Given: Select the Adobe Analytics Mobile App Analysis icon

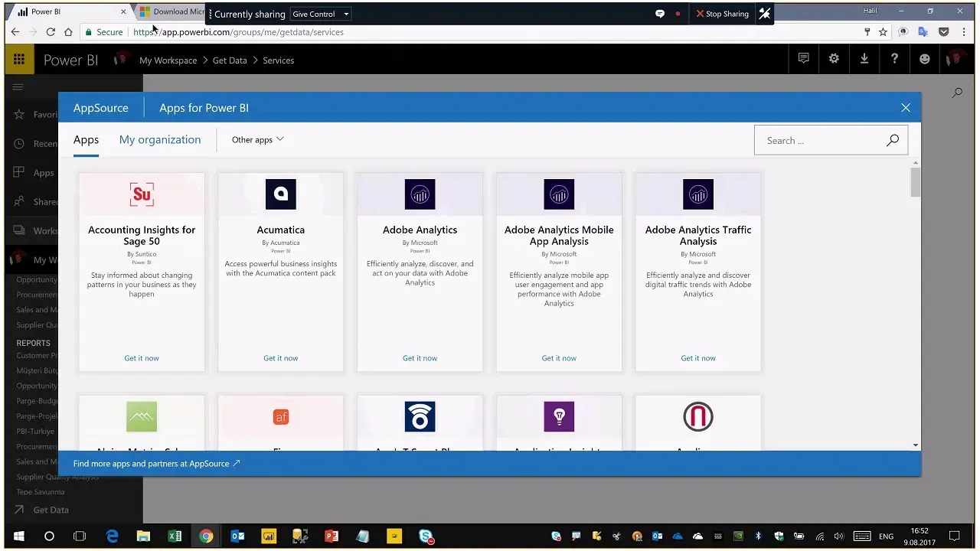Looking at the screenshot, I should tap(559, 194).
